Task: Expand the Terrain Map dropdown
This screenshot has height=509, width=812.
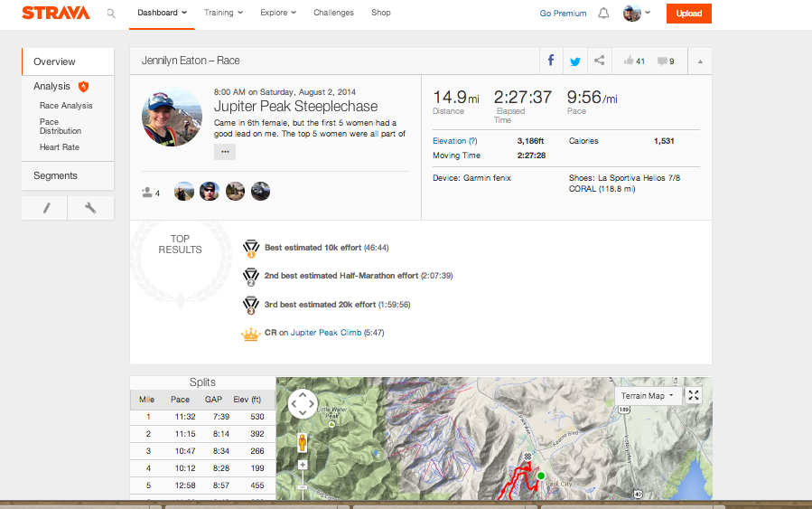Action: tap(648, 395)
